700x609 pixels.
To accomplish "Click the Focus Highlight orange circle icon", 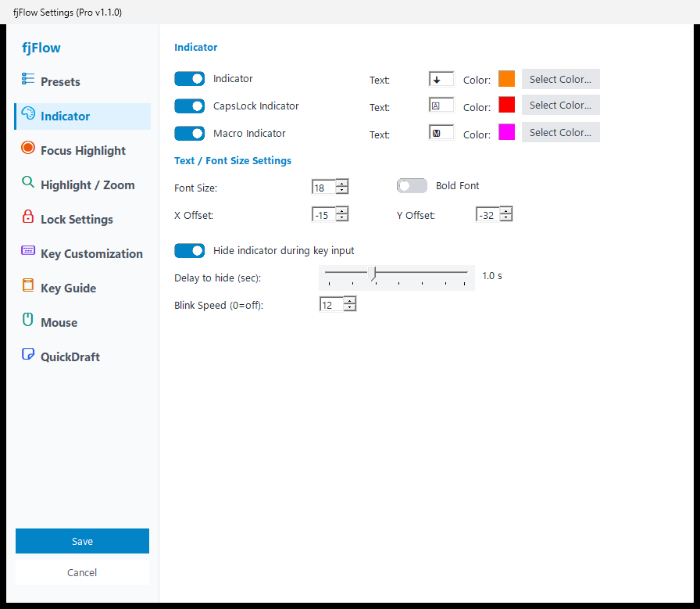I will pyautogui.click(x=27, y=148).
